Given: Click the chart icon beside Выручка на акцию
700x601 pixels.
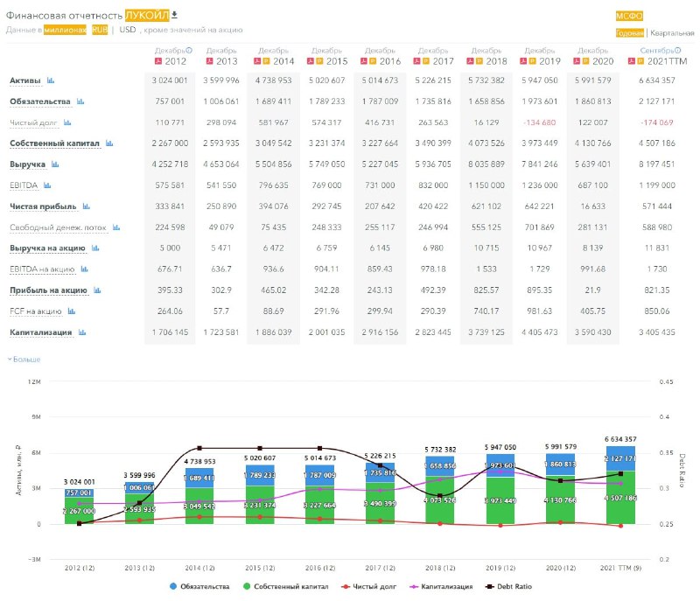Looking at the screenshot, I should [x=95, y=248].
